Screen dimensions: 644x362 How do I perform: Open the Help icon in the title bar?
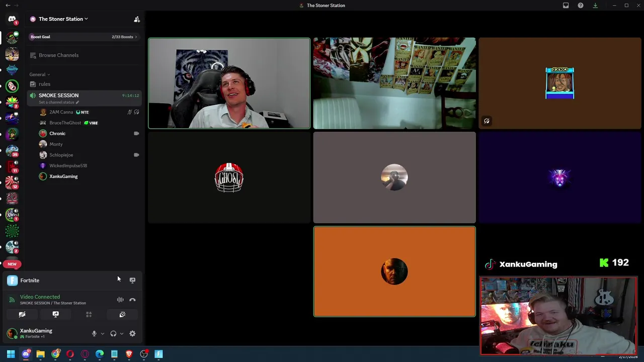click(581, 6)
